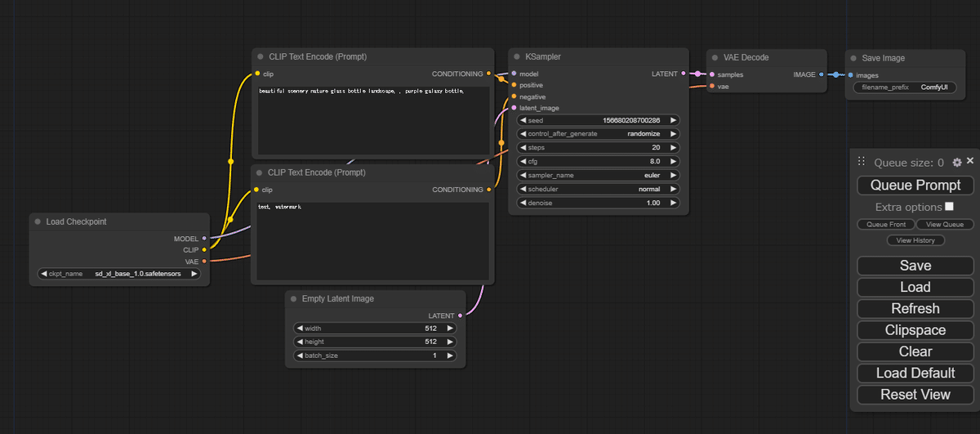Screen dimensions: 980x434
Task: Open View History
Action: 915,240
